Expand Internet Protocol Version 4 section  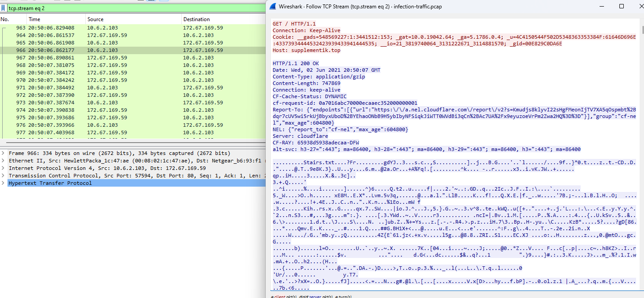[4, 168]
